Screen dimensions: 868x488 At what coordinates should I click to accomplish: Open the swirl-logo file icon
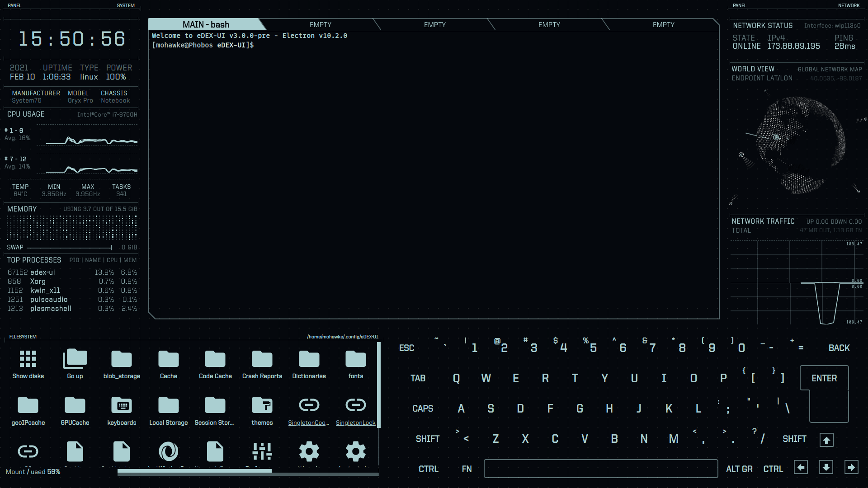click(169, 451)
